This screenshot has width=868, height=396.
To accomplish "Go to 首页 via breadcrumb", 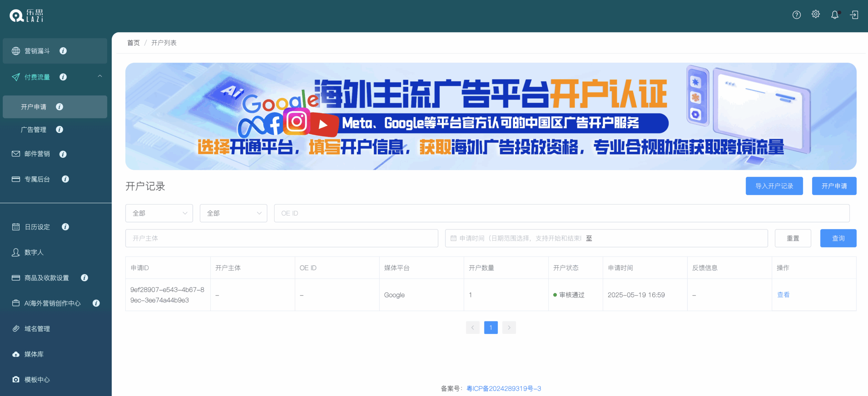I will [133, 43].
